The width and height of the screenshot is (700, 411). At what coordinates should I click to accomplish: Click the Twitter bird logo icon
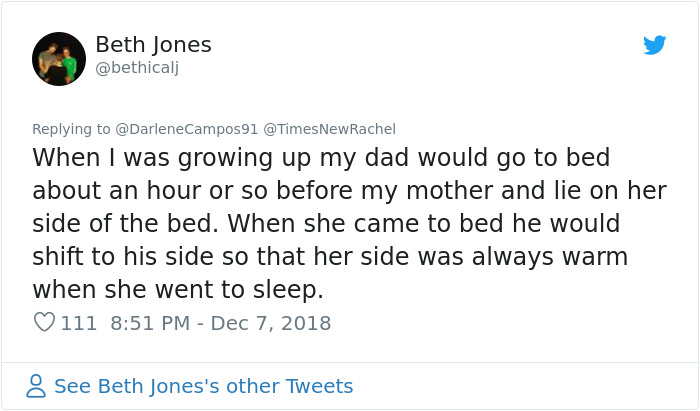654,45
